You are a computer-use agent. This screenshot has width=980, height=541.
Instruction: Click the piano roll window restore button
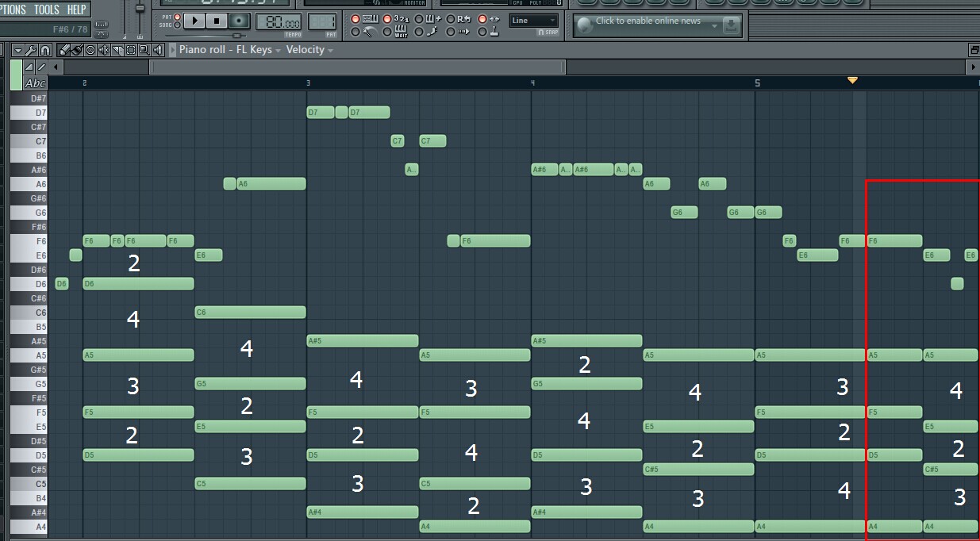974,50
